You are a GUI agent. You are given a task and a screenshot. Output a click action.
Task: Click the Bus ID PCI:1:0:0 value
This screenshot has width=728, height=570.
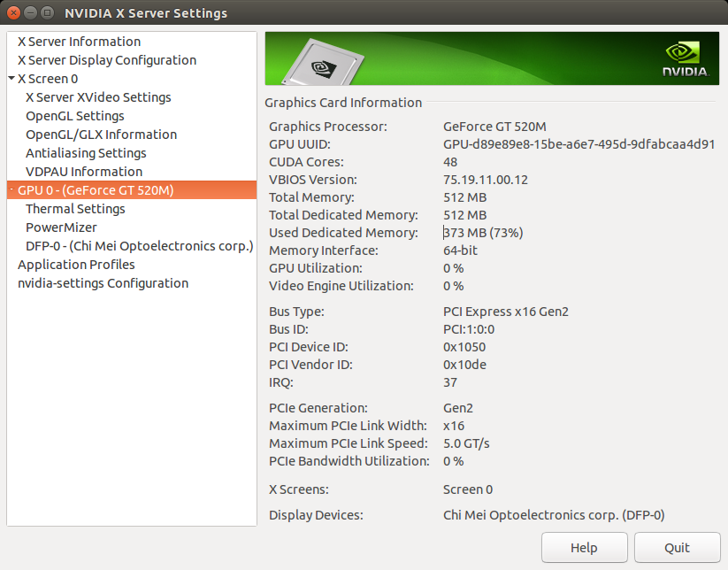[469, 329]
